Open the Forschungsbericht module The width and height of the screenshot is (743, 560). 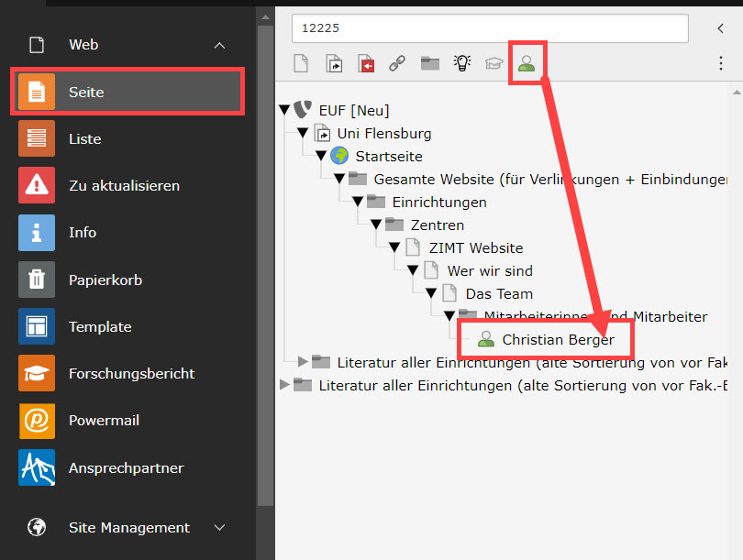131,374
